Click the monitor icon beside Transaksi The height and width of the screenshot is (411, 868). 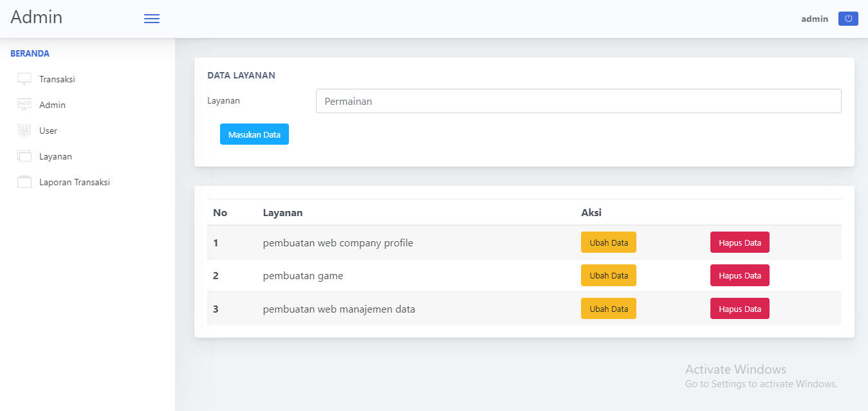click(24, 79)
